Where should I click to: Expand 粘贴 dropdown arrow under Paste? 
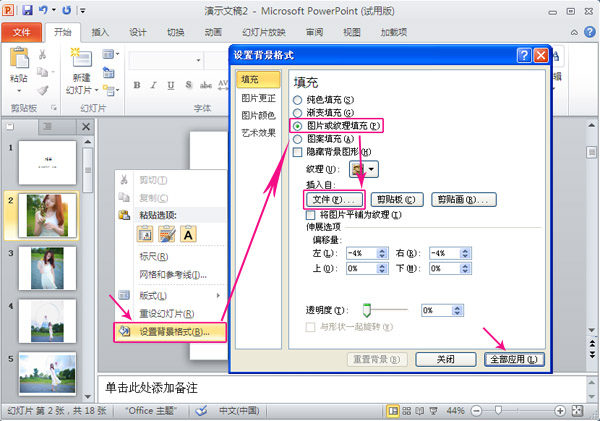click(x=19, y=91)
